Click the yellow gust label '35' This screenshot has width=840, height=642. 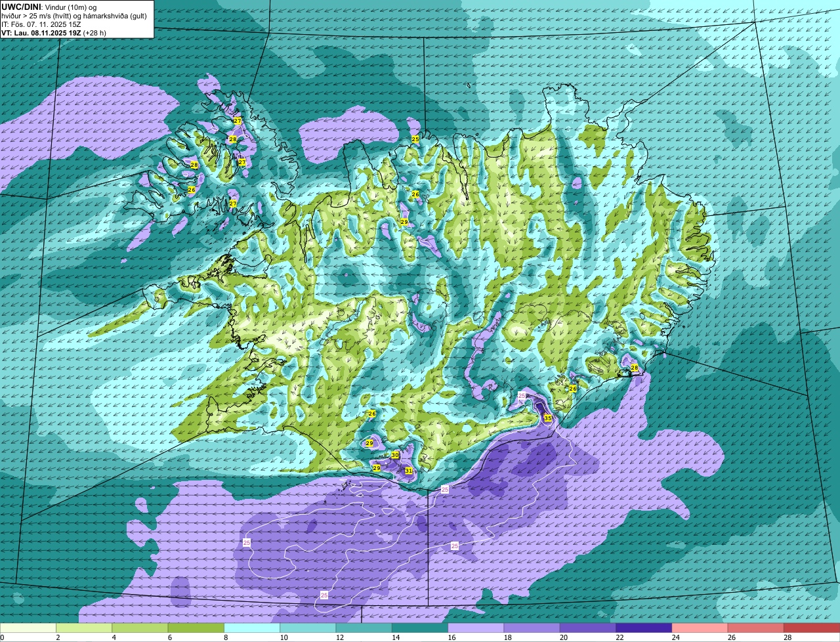pyautogui.click(x=548, y=417)
